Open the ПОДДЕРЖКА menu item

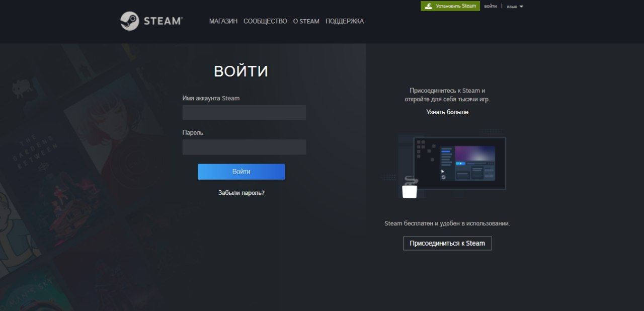tap(345, 21)
